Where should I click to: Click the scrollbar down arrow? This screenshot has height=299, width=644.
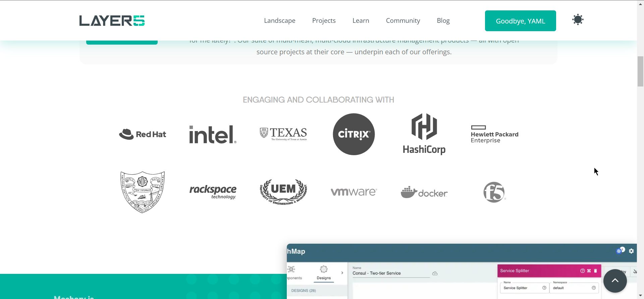click(x=640, y=296)
